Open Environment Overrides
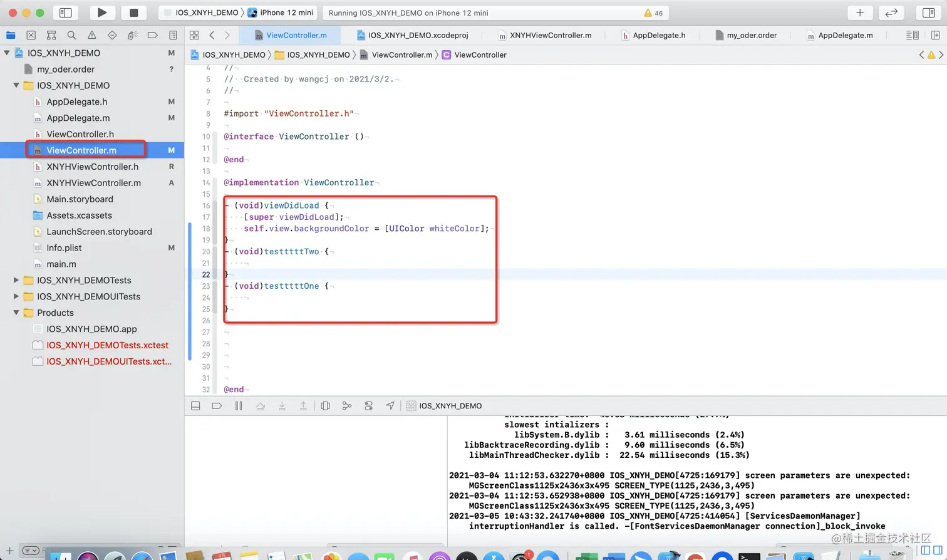947x560 pixels. point(368,406)
